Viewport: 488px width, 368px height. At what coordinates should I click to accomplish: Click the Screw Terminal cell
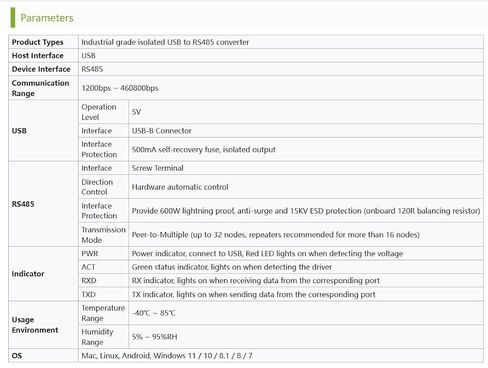306,168
